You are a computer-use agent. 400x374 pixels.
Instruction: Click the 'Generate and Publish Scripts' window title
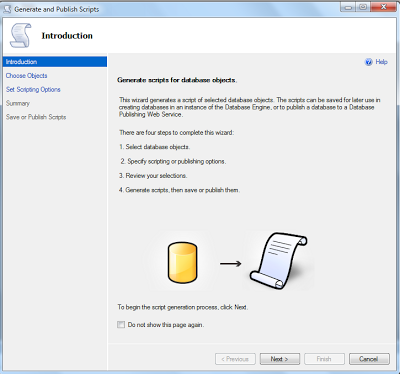coord(57,9)
